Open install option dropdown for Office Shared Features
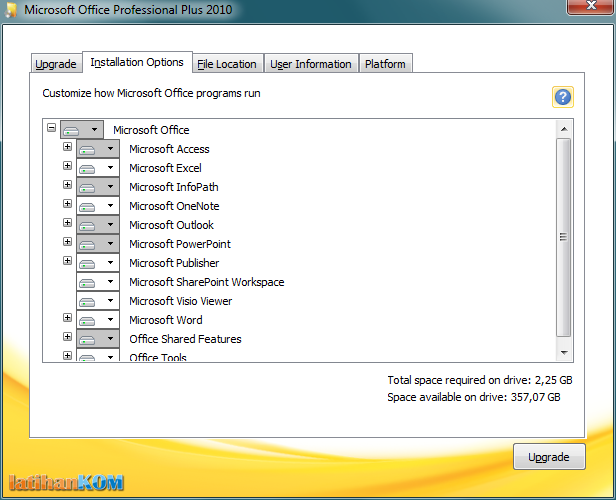The height and width of the screenshot is (500, 616). pos(98,339)
